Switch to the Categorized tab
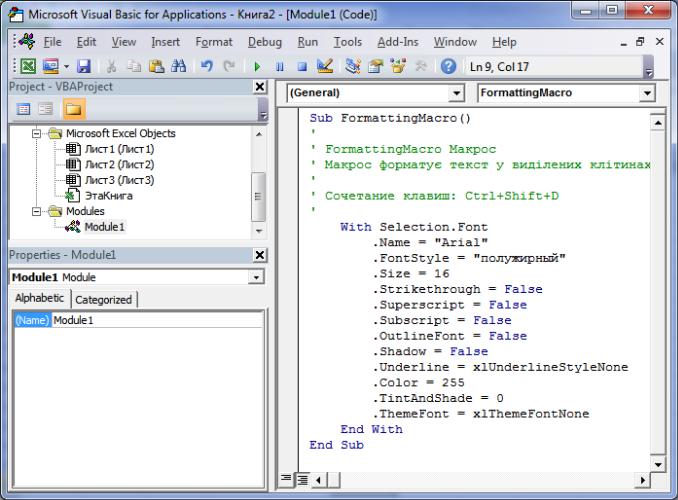This screenshot has width=678, height=500. [x=103, y=300]
